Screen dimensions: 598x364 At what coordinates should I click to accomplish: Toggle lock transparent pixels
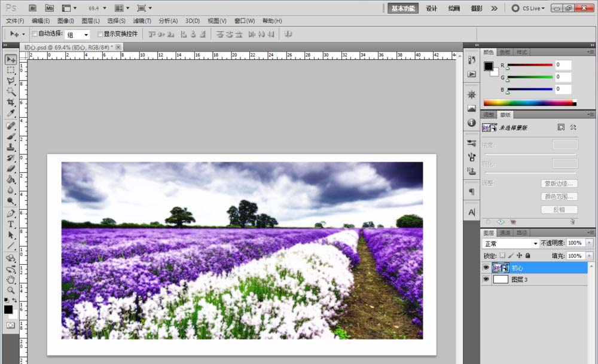coord(502,255)
